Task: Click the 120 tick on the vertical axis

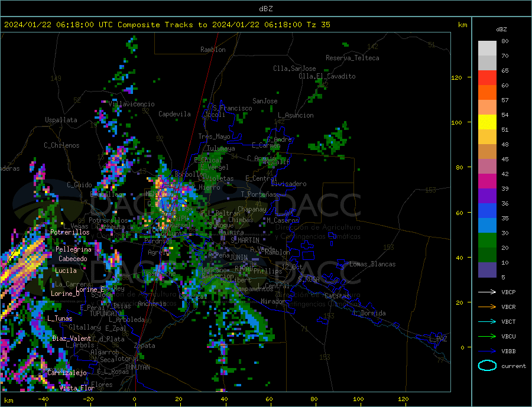Action: (457, 77)
